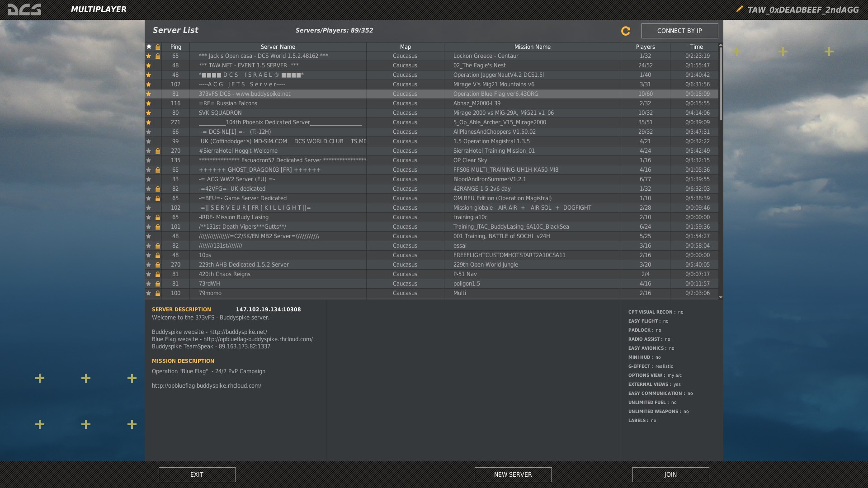Toggle favorite star for DCS ISRAEL server
The image size is (868, 488).
tap(148, 75)
